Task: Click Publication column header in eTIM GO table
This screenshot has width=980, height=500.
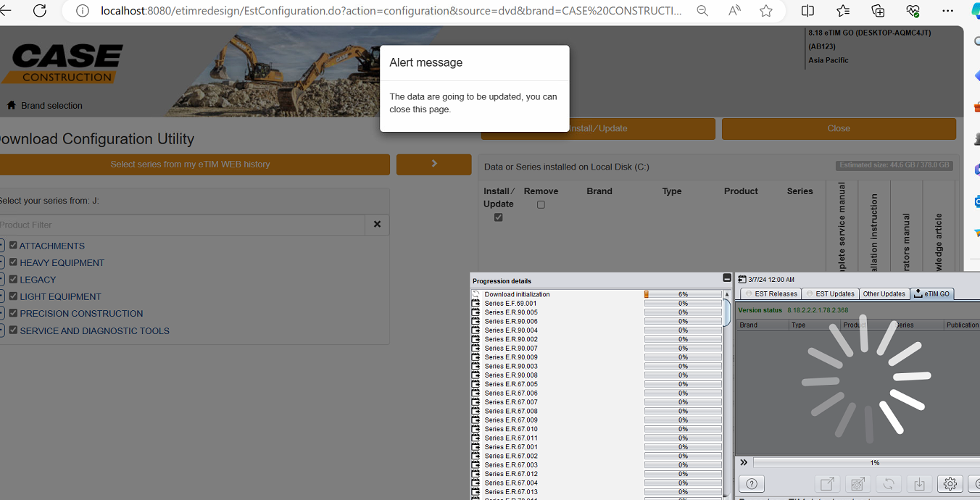Action: 962,325
